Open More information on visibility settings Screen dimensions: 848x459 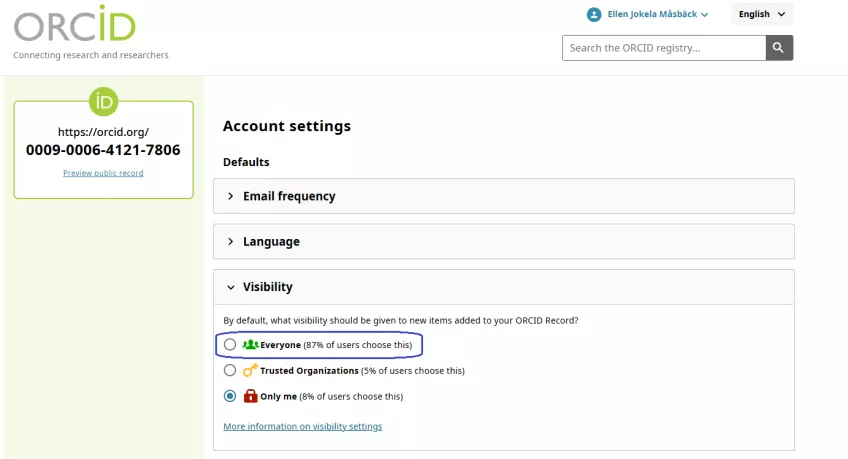303,427
